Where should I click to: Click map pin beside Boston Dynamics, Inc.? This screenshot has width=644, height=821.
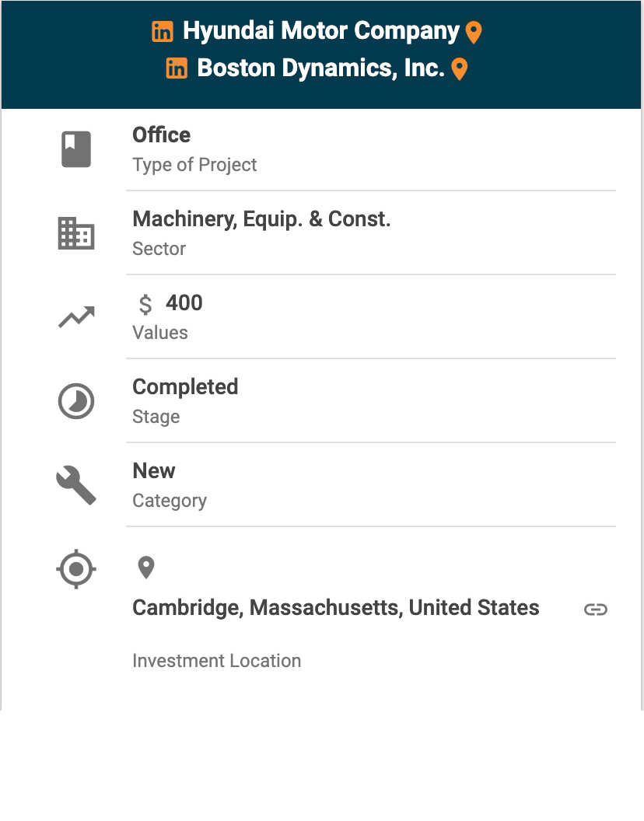(460, 69)
